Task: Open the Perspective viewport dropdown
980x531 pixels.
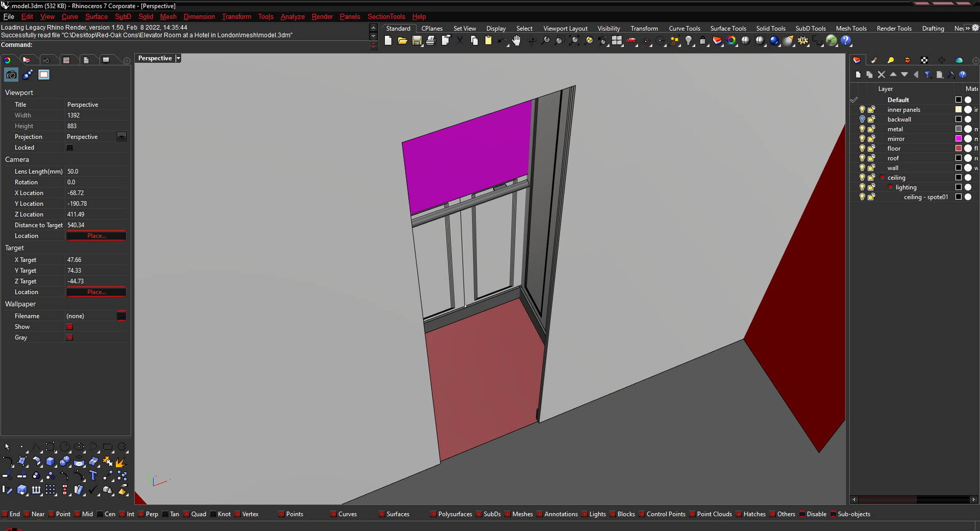Action: [x=178, y=58]
